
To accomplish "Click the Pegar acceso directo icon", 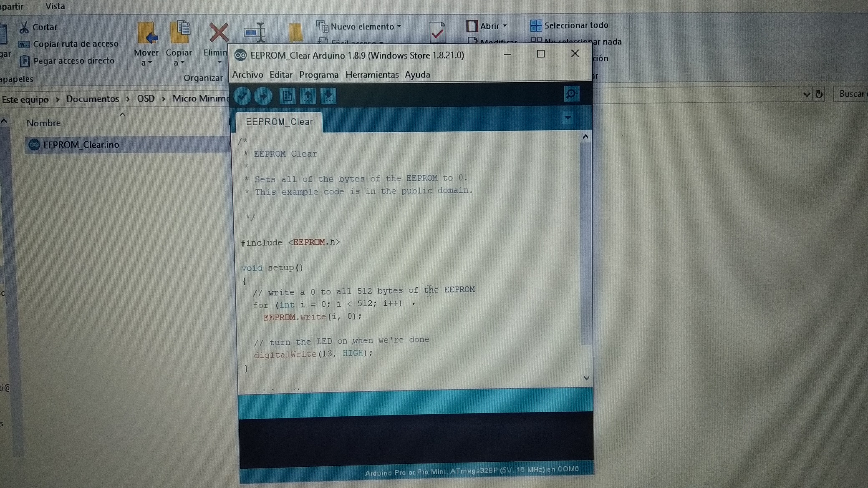I will click(x=25, y=61).
